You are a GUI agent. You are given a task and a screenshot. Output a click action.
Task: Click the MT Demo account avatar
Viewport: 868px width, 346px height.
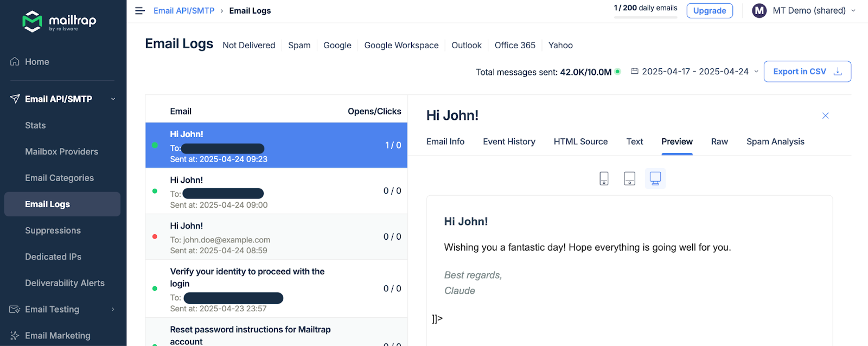tap(759, 11)
